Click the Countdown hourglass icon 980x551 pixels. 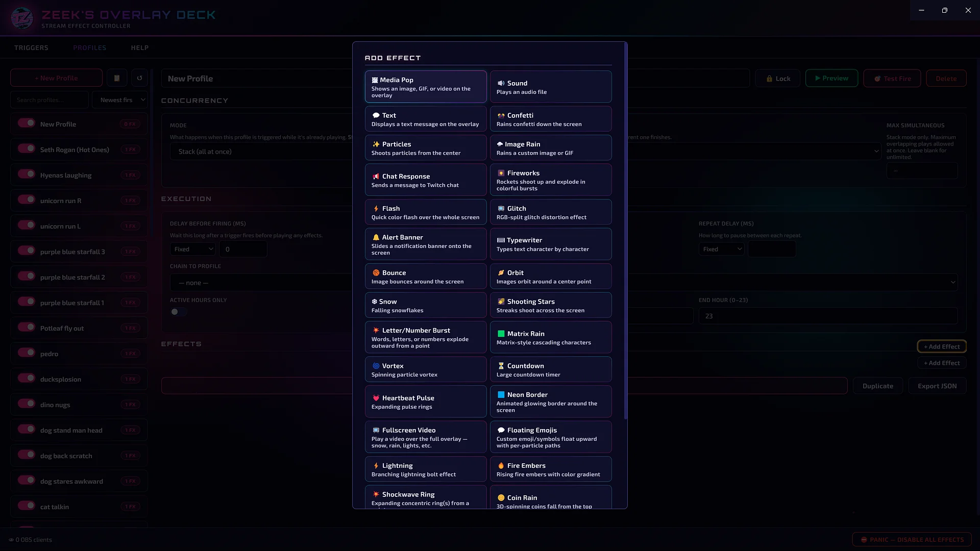[501, 366]
